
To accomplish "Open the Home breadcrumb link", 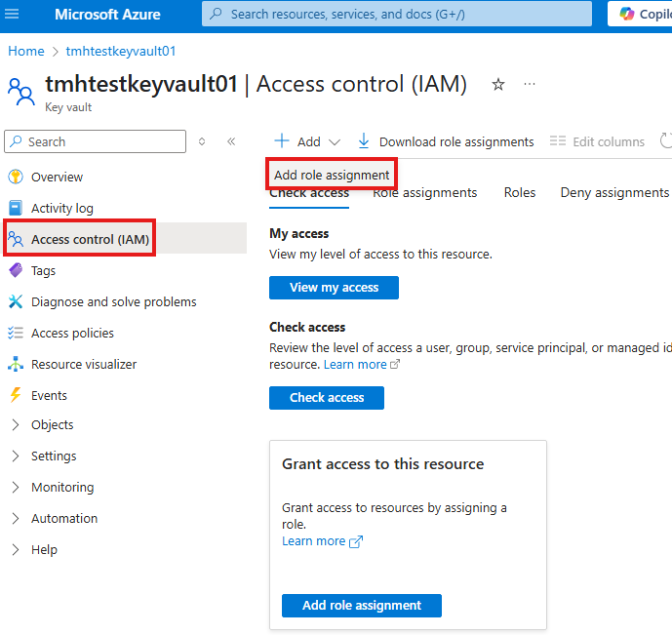I will click(x=26, y=51).
